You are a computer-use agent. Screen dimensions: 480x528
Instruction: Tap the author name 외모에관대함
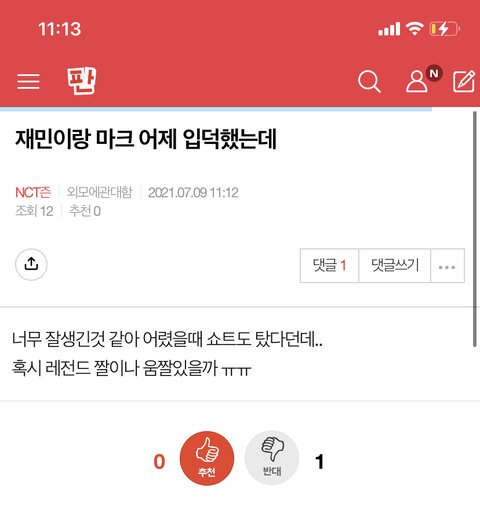100,192
